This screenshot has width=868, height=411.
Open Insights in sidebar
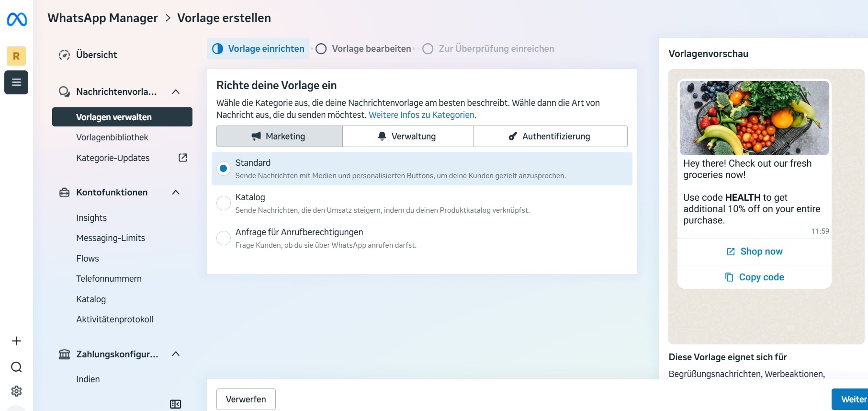point(91,218)
